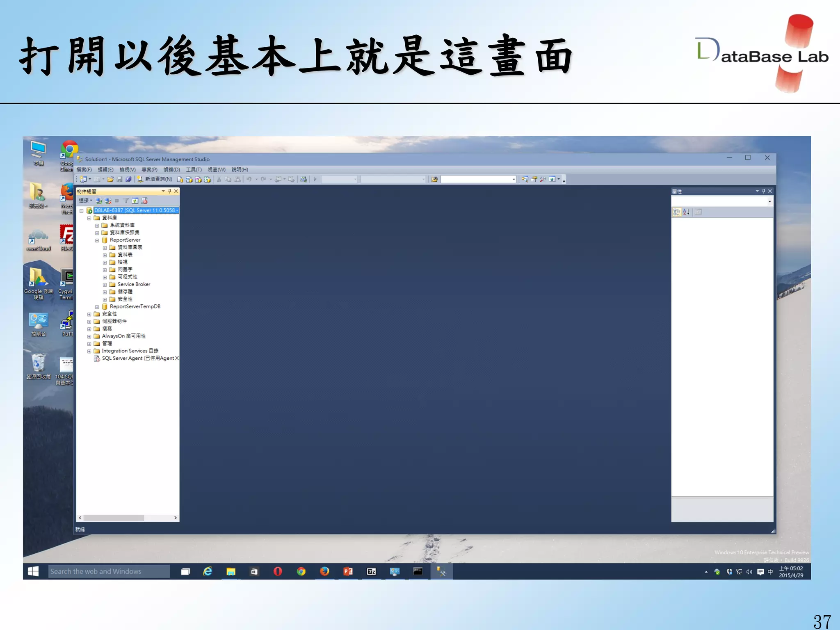840x630 pixels.
Task: Select the 可程式性 tree item
Action: coord(128,277)
